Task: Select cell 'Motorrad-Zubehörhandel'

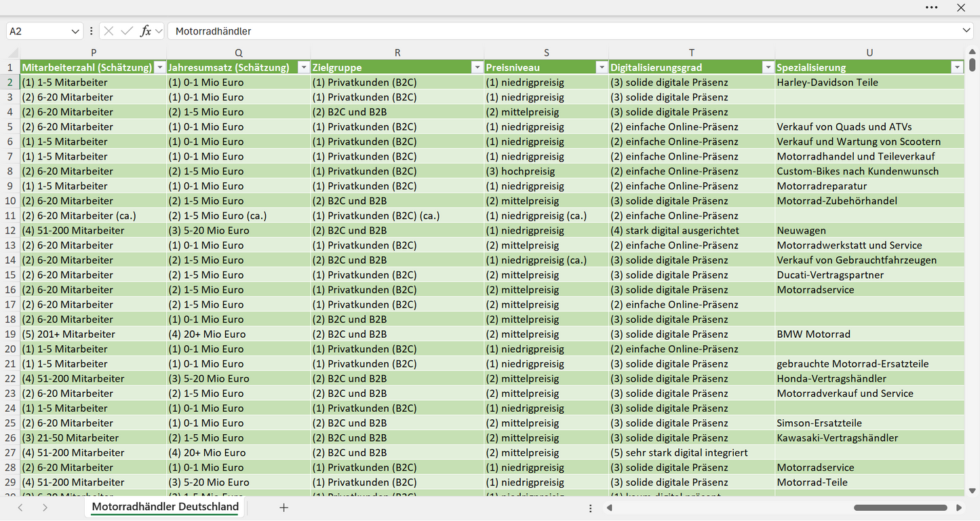Action: coord(869,201)
